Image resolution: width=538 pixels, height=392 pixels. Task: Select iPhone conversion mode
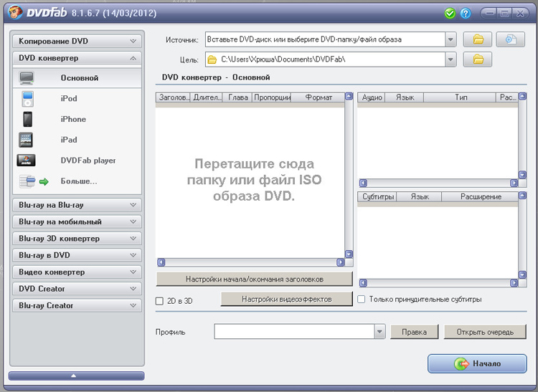(77, 119)
